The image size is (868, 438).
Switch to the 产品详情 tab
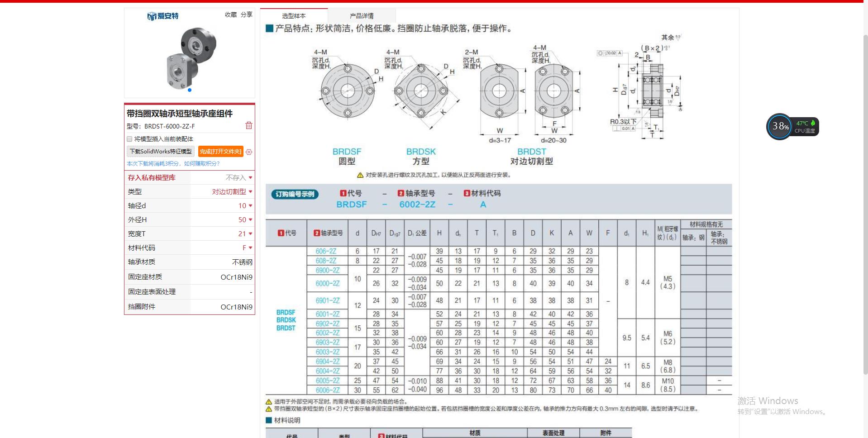click(362, 15)
